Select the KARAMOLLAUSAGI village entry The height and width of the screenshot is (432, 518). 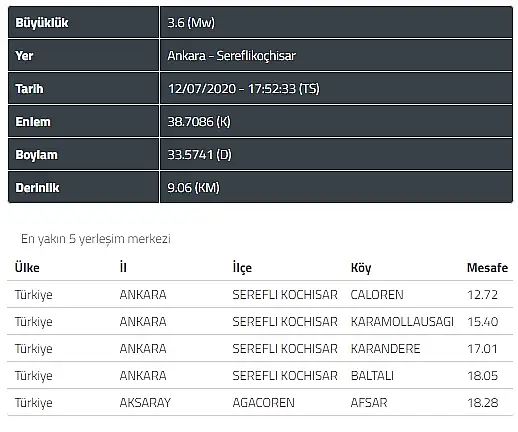click(402, 322)
